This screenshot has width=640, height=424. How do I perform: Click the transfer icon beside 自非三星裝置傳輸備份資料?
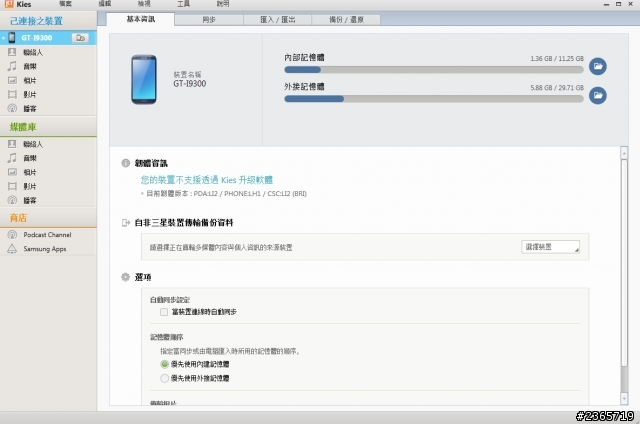coord(126,223)
